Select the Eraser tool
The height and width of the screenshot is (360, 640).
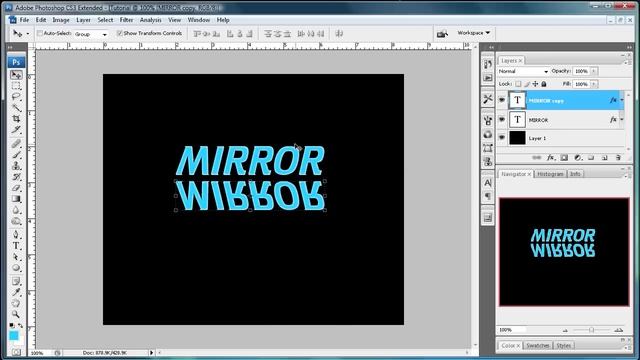16,188
